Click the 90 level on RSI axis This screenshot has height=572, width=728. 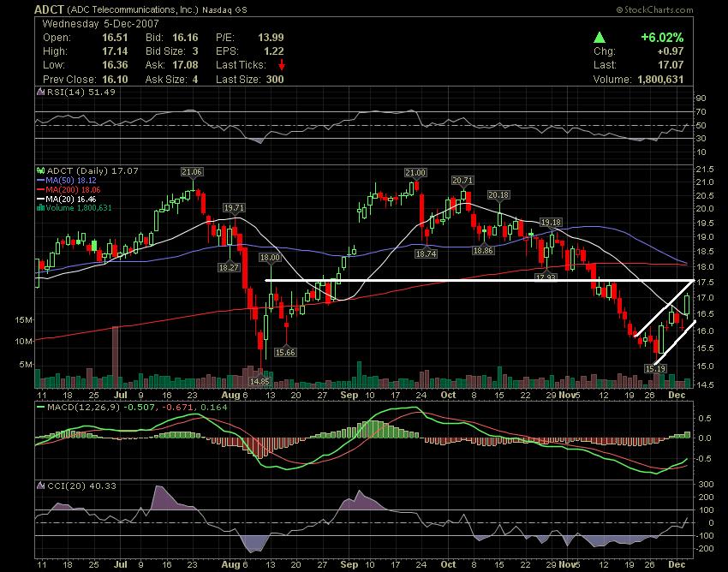(701, 98)
